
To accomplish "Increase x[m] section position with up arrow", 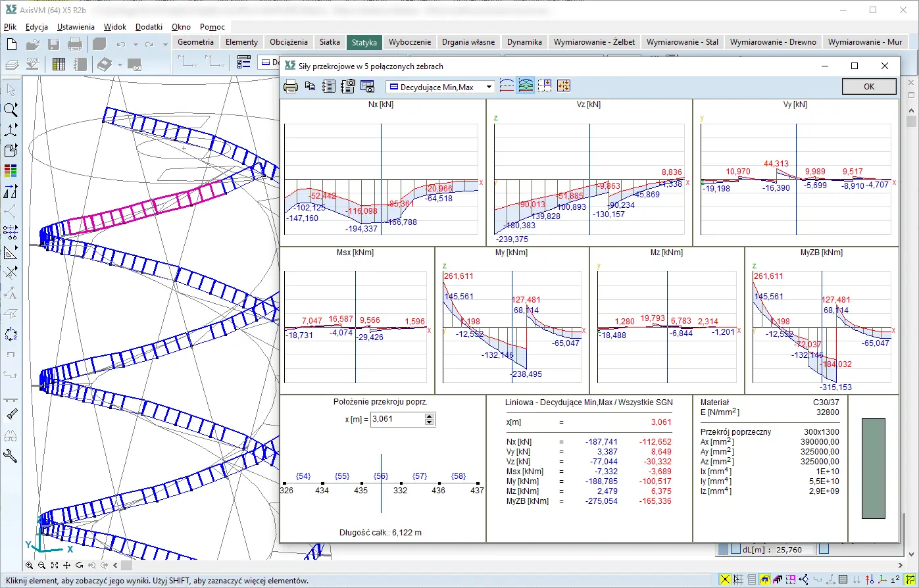I will point(430,416).
